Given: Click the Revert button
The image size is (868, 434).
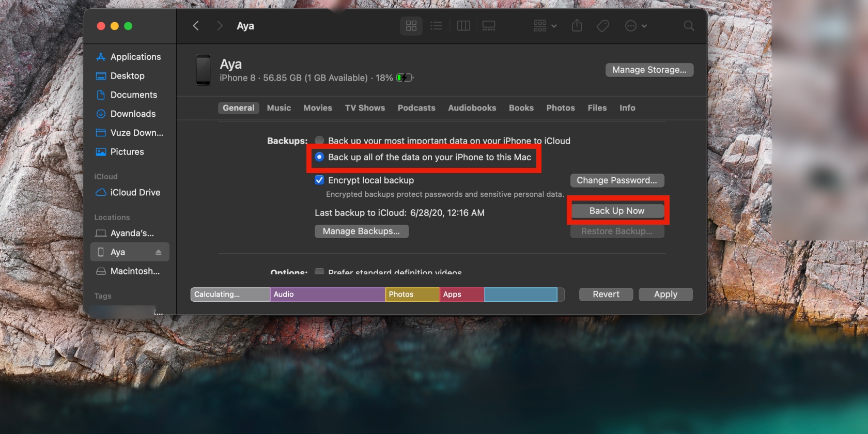Looking at the screenshot, I should coord(606,295).
